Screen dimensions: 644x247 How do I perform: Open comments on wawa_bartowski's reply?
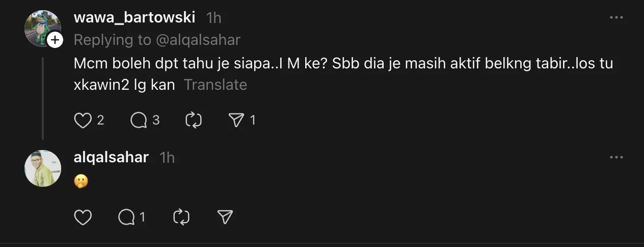tap(139, 120)
